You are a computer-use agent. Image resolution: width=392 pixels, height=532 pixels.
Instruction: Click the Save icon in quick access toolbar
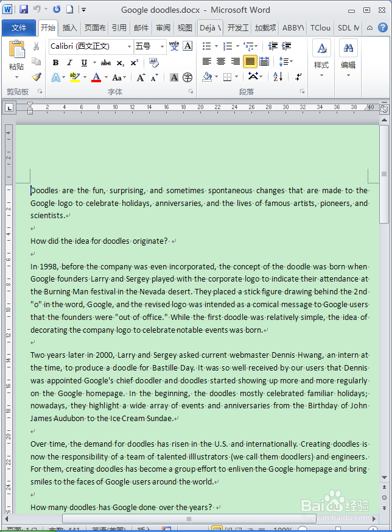[24, 9]
